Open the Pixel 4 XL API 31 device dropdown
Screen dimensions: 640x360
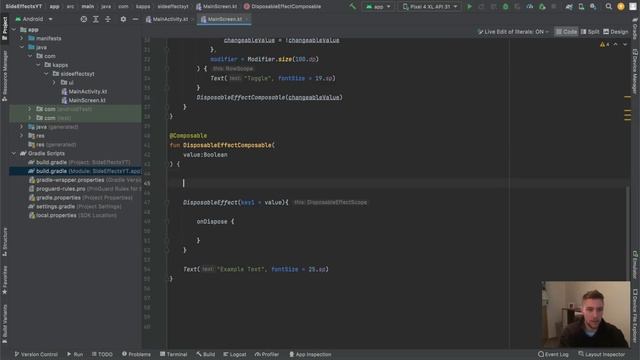coord(430,7)
